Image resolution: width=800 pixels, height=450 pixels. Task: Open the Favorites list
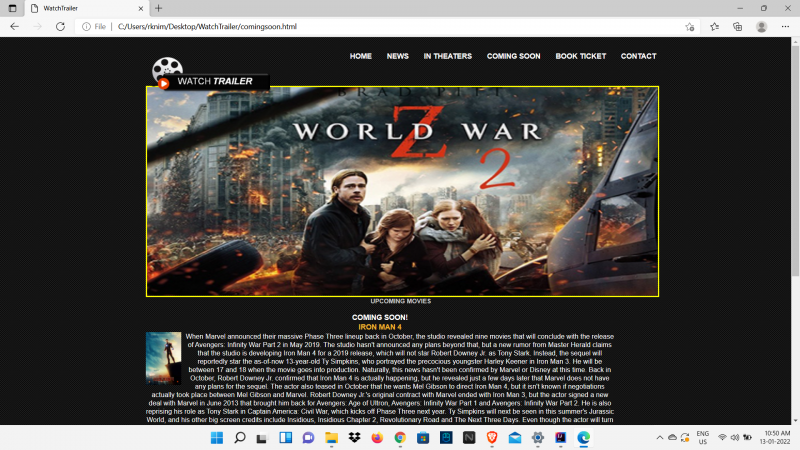tap(714, 27)
